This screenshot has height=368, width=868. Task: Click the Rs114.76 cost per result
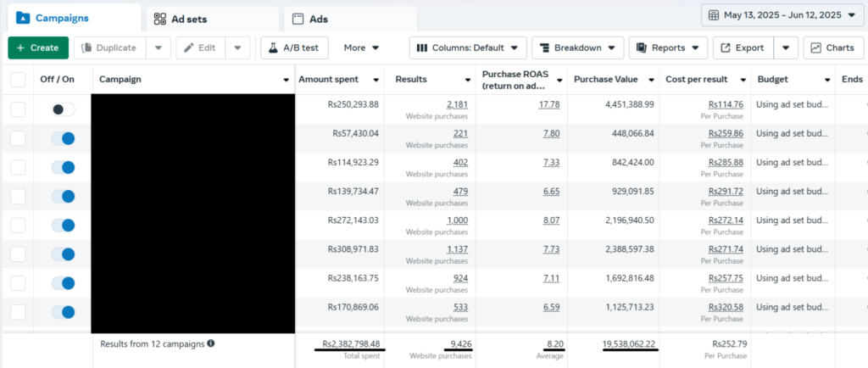coord(726,104)
